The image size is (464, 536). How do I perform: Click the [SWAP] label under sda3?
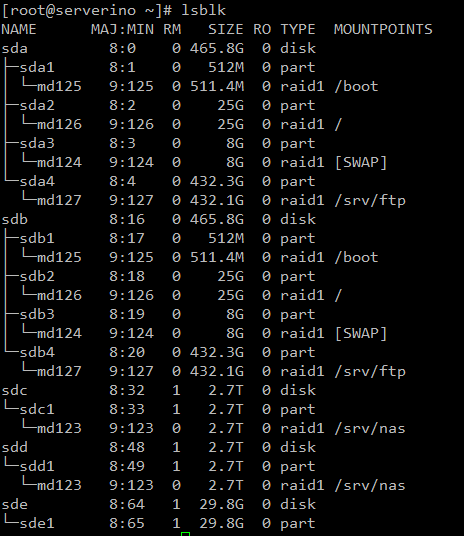pyautogui.click(x=361, y=162)
